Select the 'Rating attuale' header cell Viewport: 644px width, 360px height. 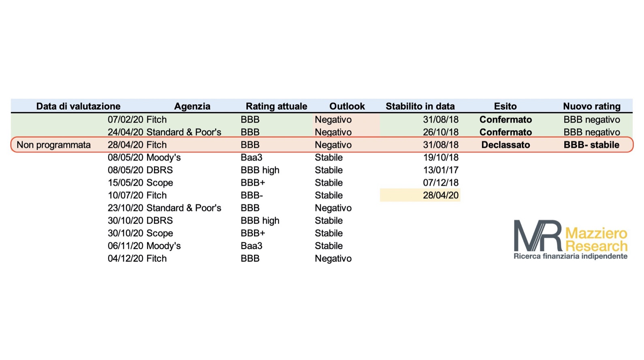pos(276,106)
